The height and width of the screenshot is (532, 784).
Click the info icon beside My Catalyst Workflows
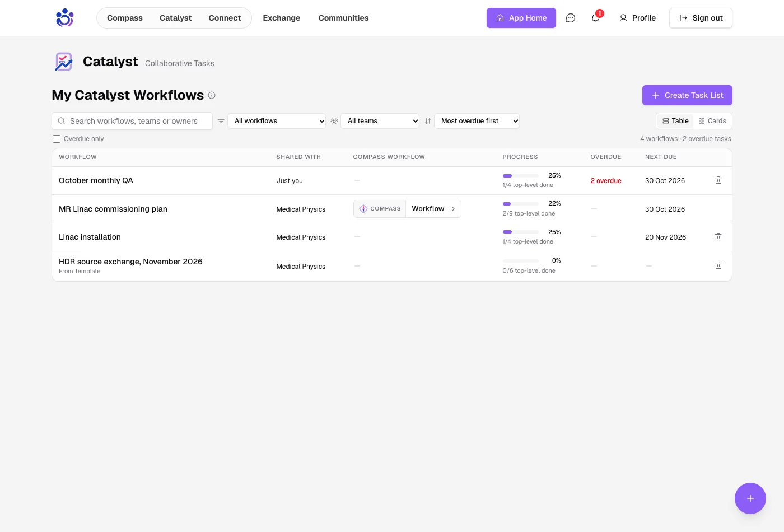click(x=212, y=95)
